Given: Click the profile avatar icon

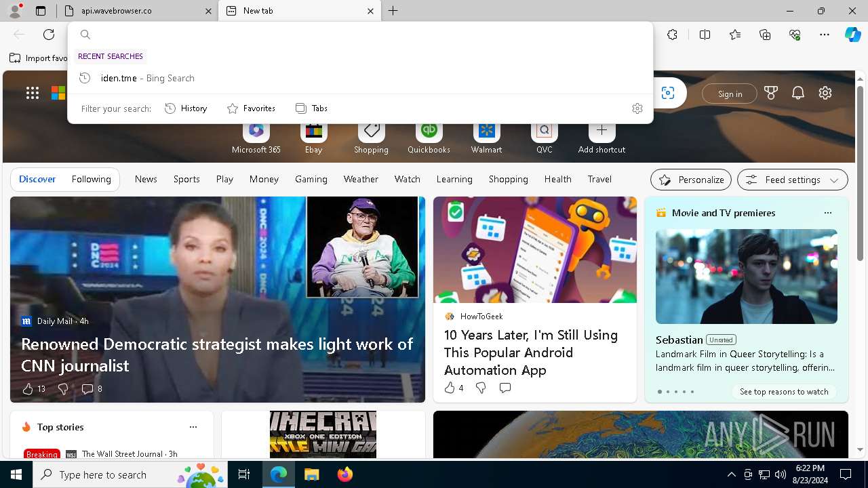Looking at the screenshot, I should 15,11.
